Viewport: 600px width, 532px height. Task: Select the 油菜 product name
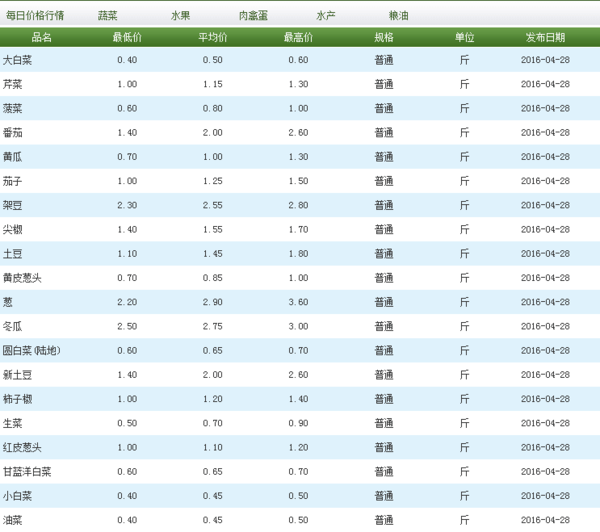(12, 520)
